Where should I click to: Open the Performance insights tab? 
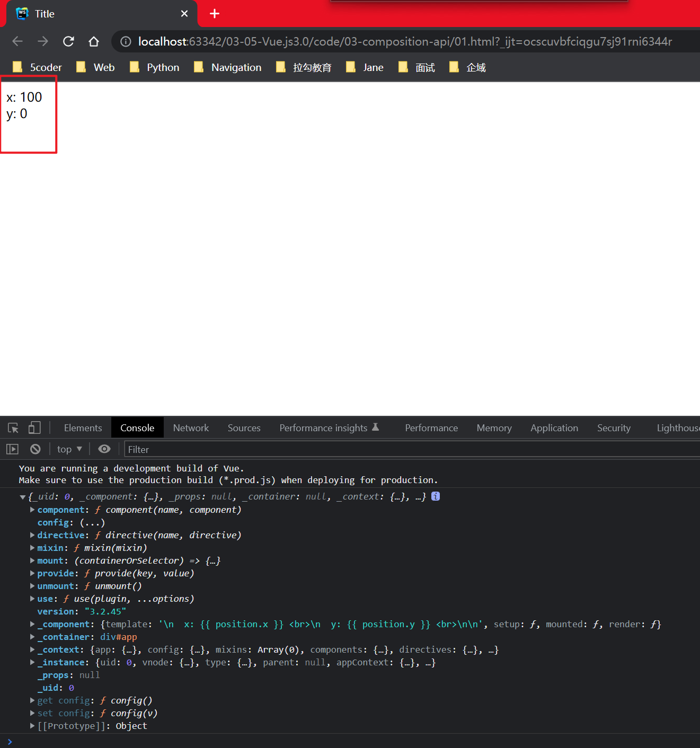[329, 428]
